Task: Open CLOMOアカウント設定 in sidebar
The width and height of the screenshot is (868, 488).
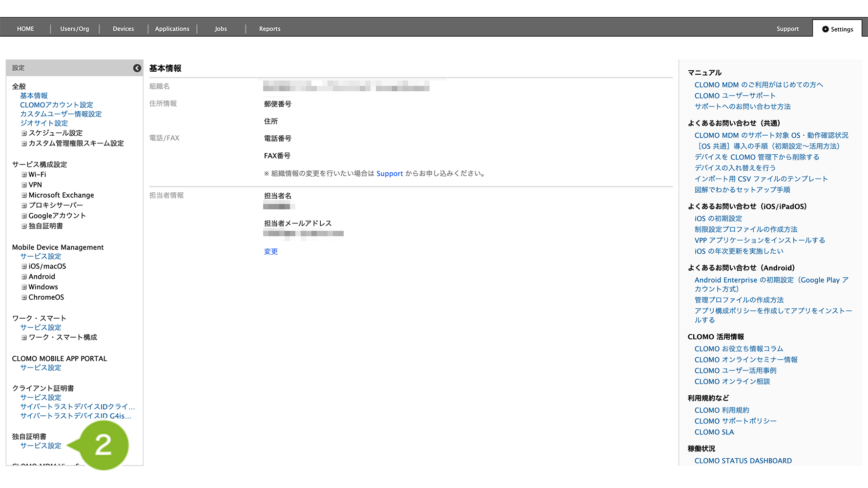Action: [57, 105]
